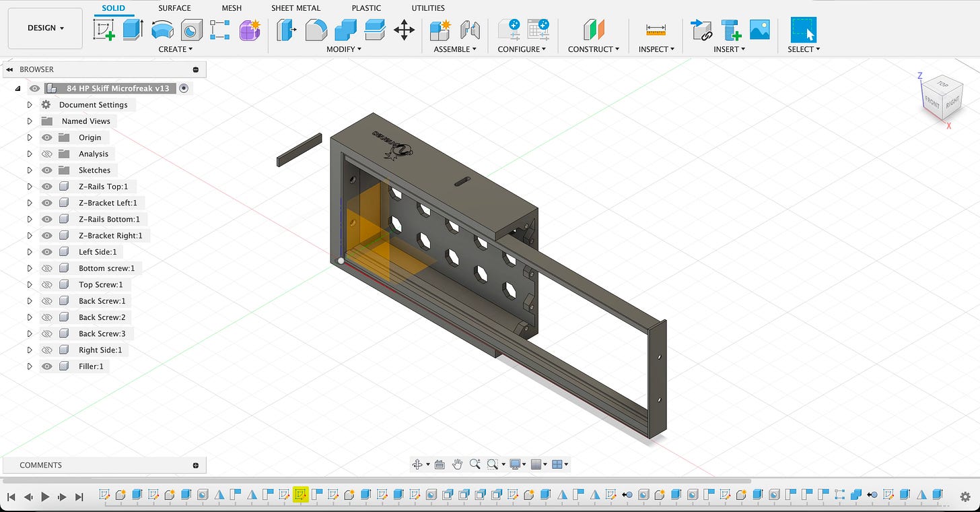Screen dimensions: 980x512
Task: Click the ViewCube FRONT face
Action: 932,102
